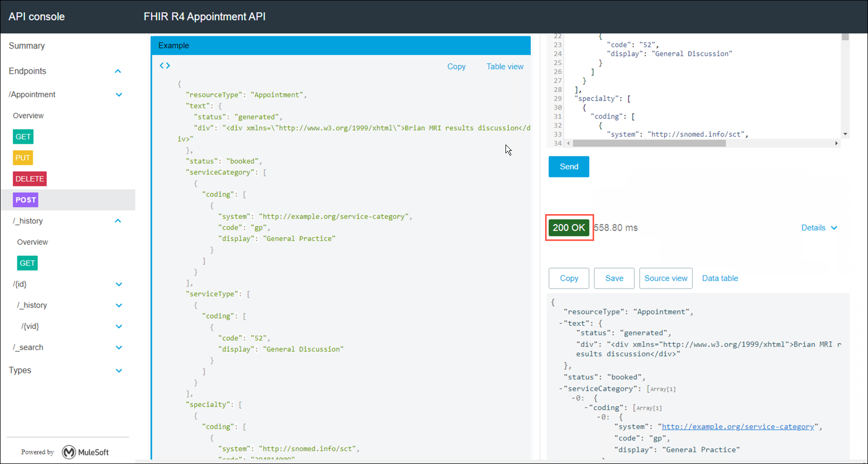Select the PUT method
This screenshot has width=868, height=464.
coord(23,158)
